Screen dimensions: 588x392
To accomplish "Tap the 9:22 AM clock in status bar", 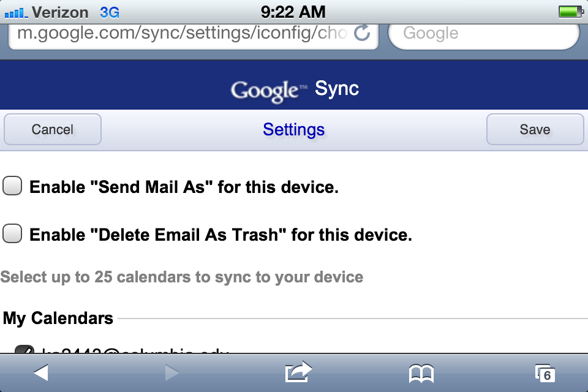I will pos(293,12).
